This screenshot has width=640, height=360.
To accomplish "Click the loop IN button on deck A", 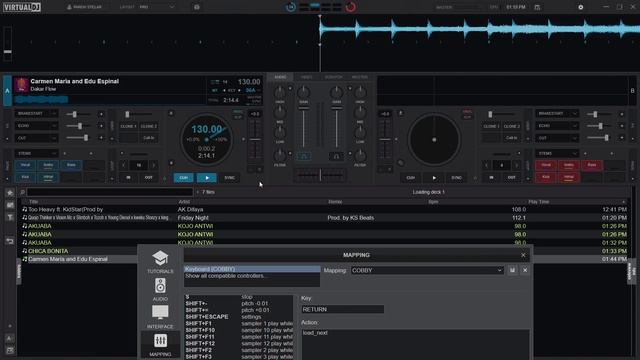I will click(128, 178).
